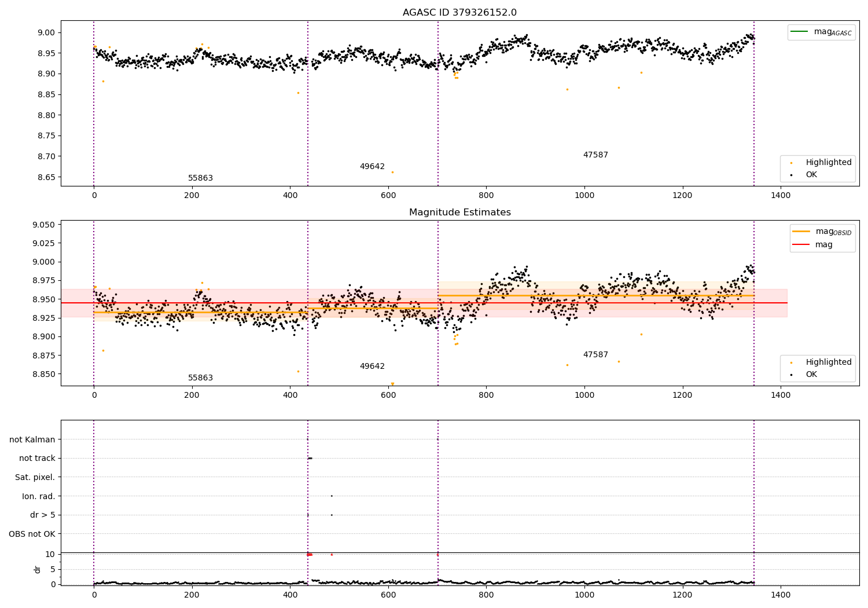Screen dimensions: 868x608
Task: Click the red marker cluster at dr 10 near 440
Action: (310, 554)
